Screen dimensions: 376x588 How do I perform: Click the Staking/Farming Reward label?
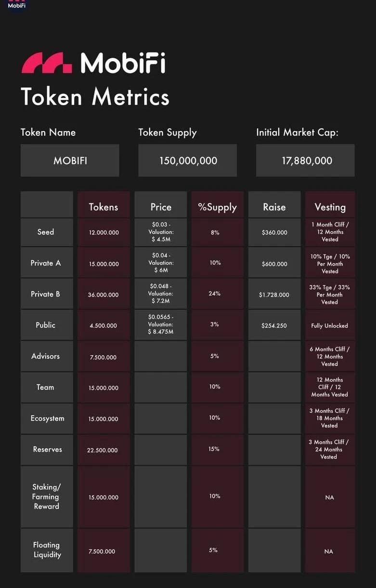point(46,496)
